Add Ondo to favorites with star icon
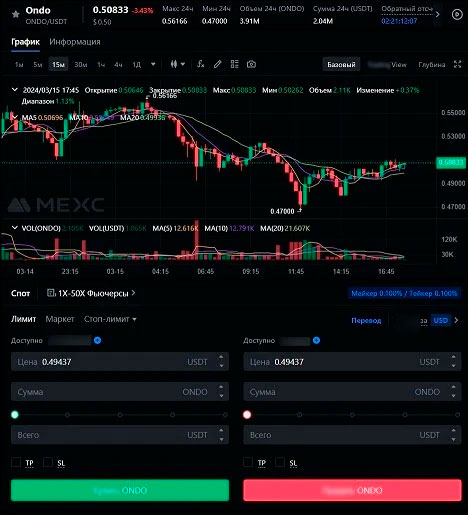This screenshot has width=468, height=515. click(x=15, y=14)
